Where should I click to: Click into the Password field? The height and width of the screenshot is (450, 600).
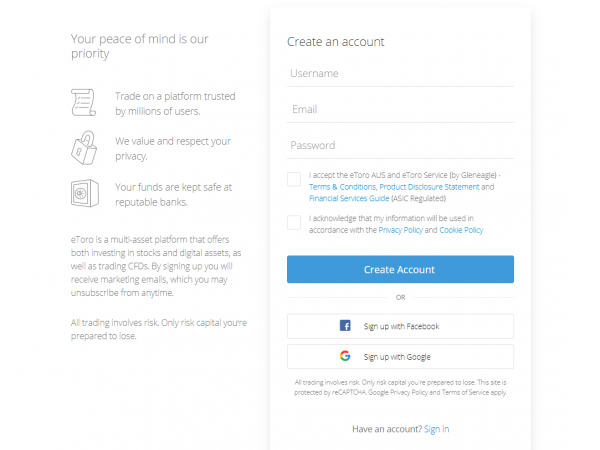point(400,145)
